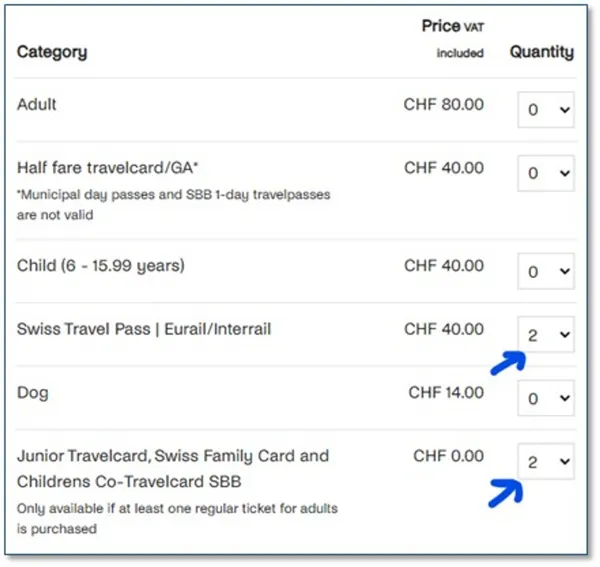The image size is (600, 567).
Task: Click the blue arrow beside Junior Travelcard quantity
Action: 508,488
